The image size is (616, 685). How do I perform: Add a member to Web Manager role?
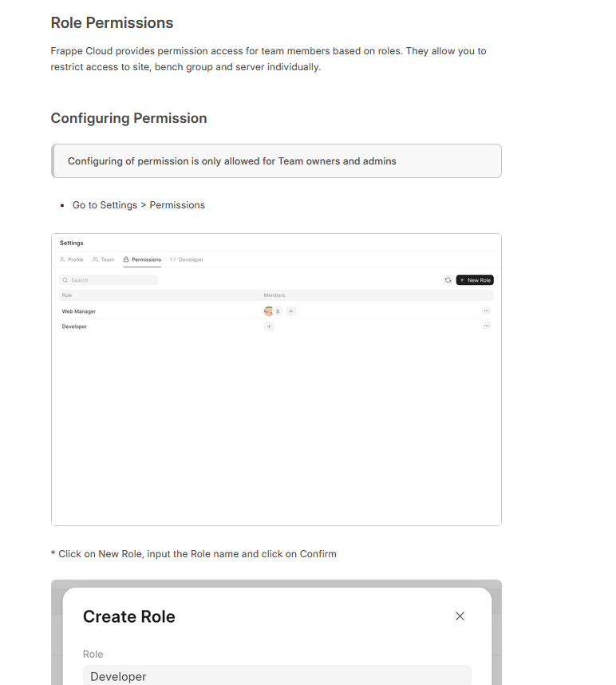291,311
